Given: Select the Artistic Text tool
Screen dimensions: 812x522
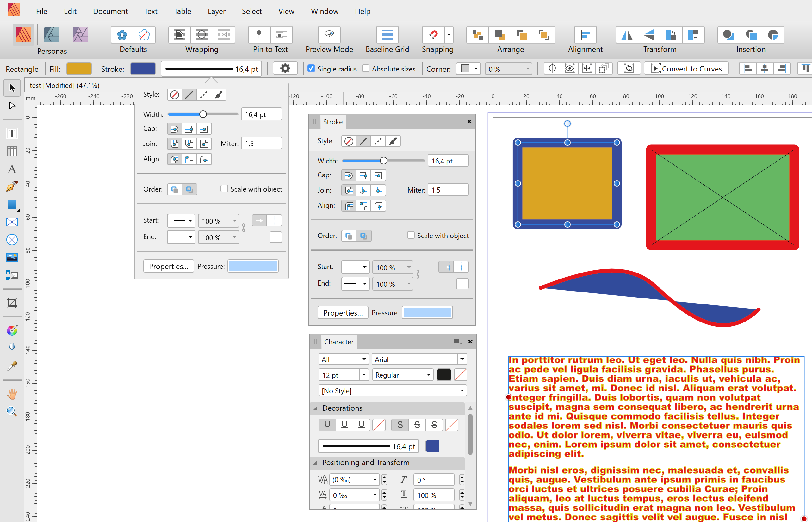Looking at the screenshot, I should [12, 169].
